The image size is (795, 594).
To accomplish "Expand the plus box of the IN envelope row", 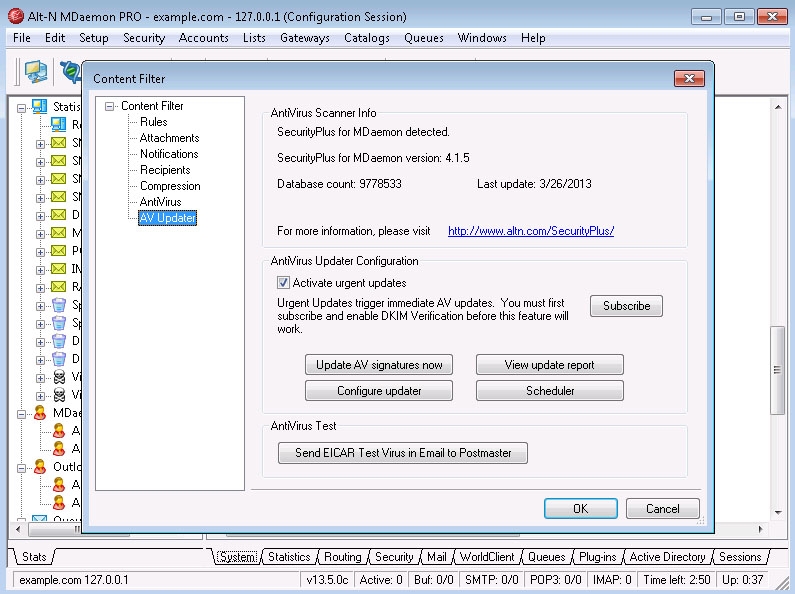I will pos(40,270).
